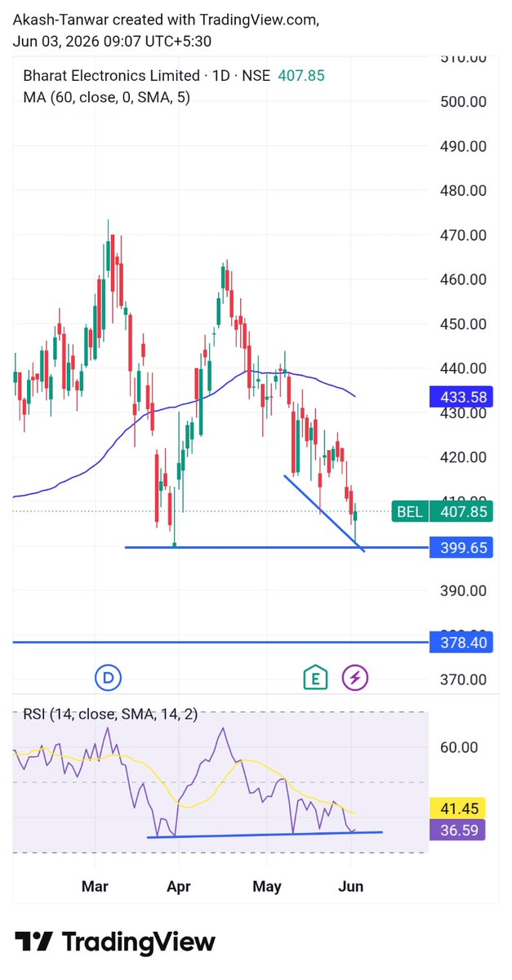The width and height of the screenshot is (512, 980).
Task: Click the 433.58 moving average price label
Action: (x=460, y=397)
